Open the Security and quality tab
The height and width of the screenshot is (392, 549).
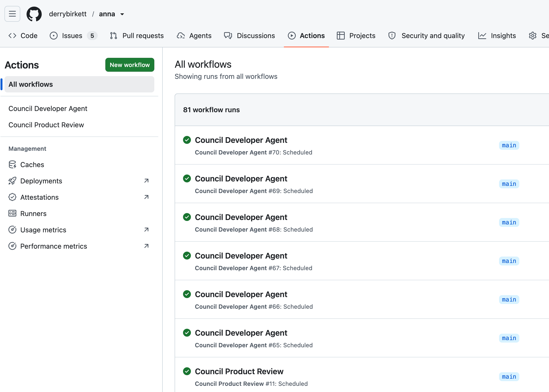coord(427,36)
